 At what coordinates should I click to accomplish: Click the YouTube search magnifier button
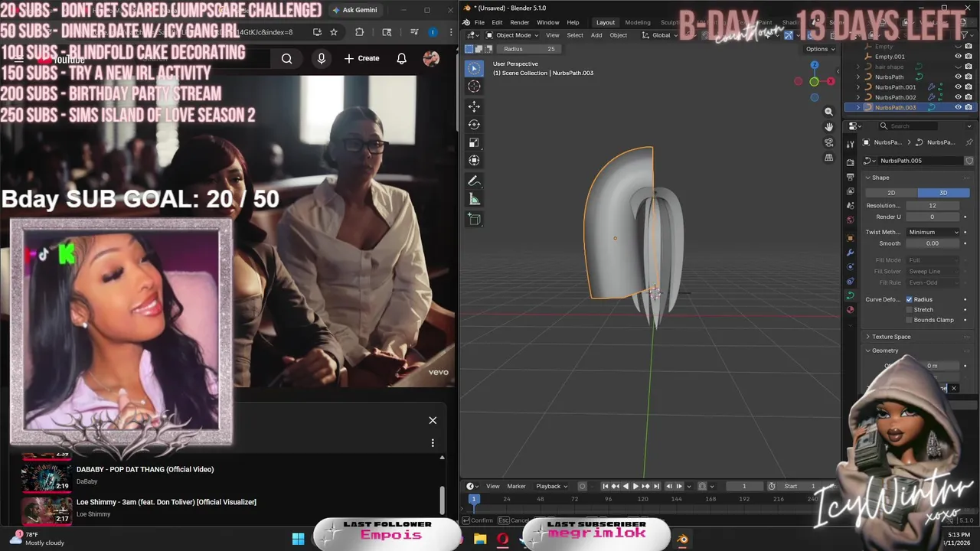[286, 58]
